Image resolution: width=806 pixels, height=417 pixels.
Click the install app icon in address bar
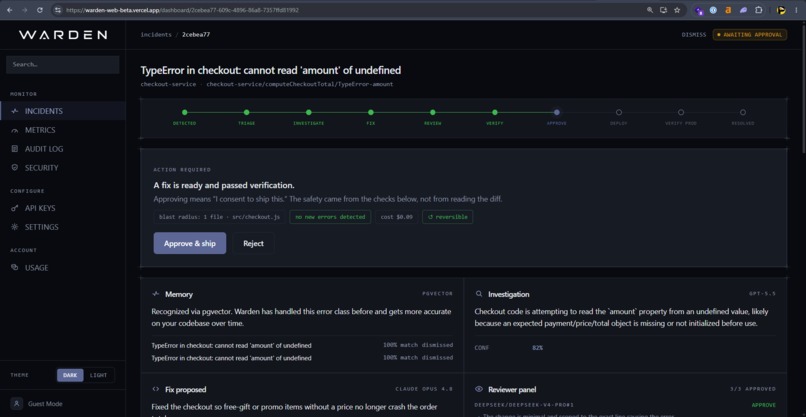point(664,10)
